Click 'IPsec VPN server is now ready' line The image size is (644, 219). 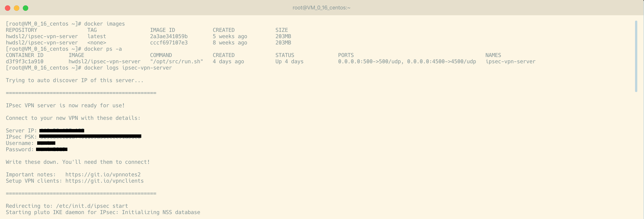[65, 105]
